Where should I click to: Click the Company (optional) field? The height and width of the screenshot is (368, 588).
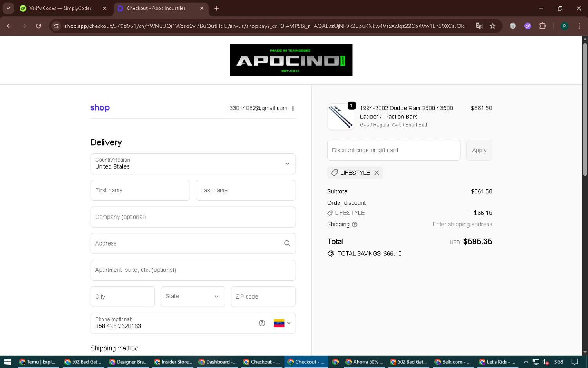point(193,217)
